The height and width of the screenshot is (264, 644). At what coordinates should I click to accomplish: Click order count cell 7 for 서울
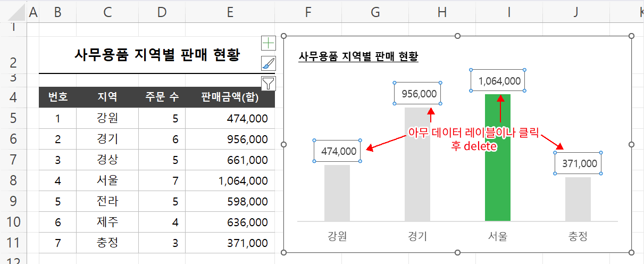(162, 180)
